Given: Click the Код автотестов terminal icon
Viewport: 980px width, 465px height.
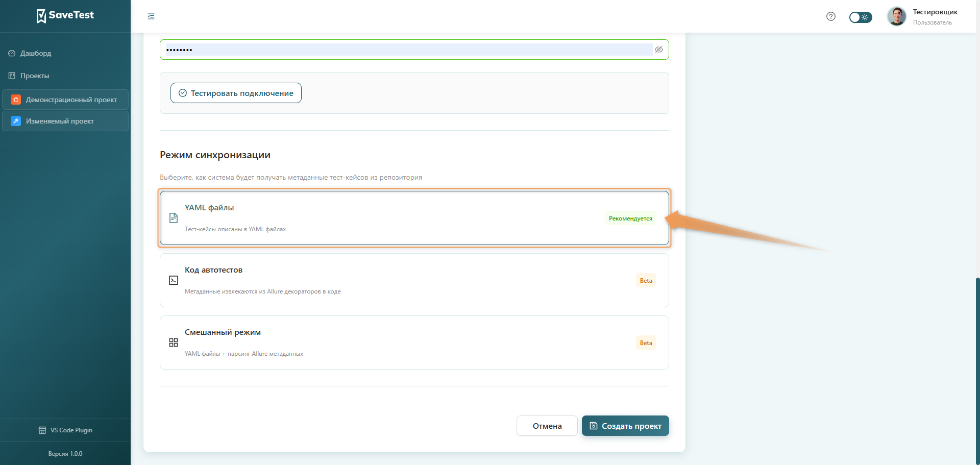Looking at the screenshot, I should (x=174, y=280).
